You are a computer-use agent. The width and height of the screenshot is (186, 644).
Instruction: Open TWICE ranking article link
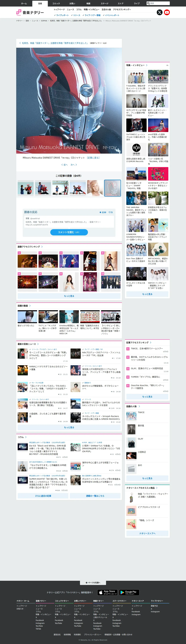click(147, 349)
